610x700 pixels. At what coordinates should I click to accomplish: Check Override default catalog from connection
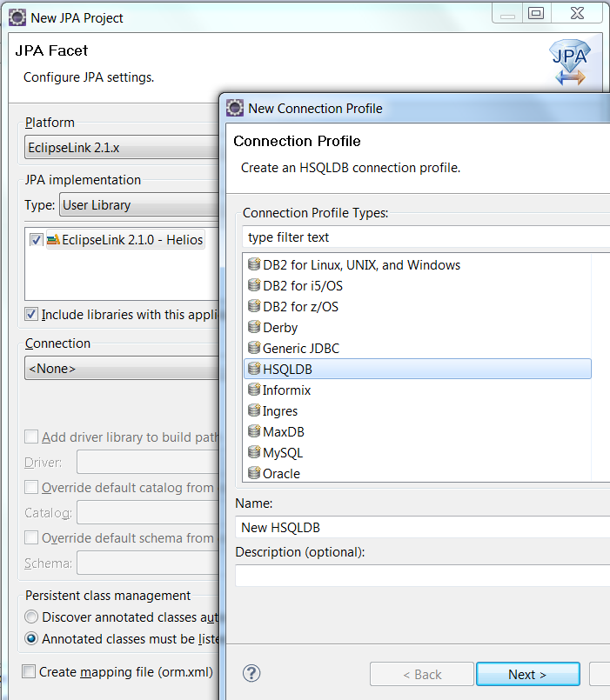click(x=31, y=487)
